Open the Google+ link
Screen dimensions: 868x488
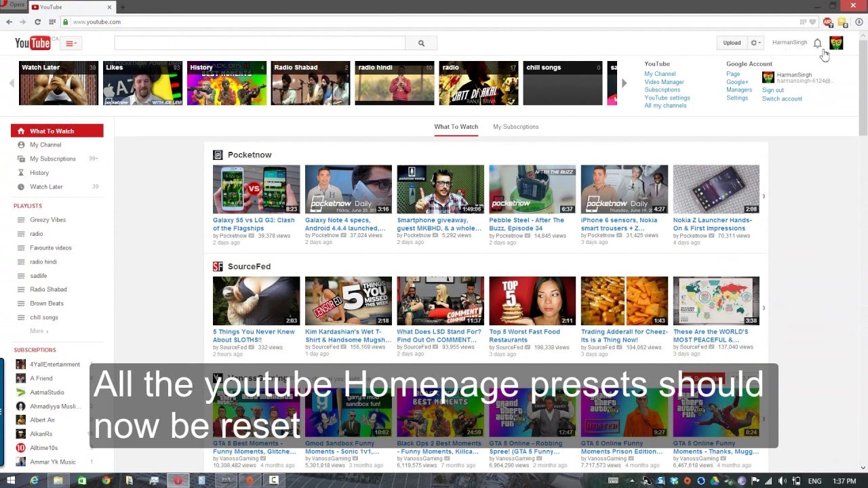coord(737,82)
